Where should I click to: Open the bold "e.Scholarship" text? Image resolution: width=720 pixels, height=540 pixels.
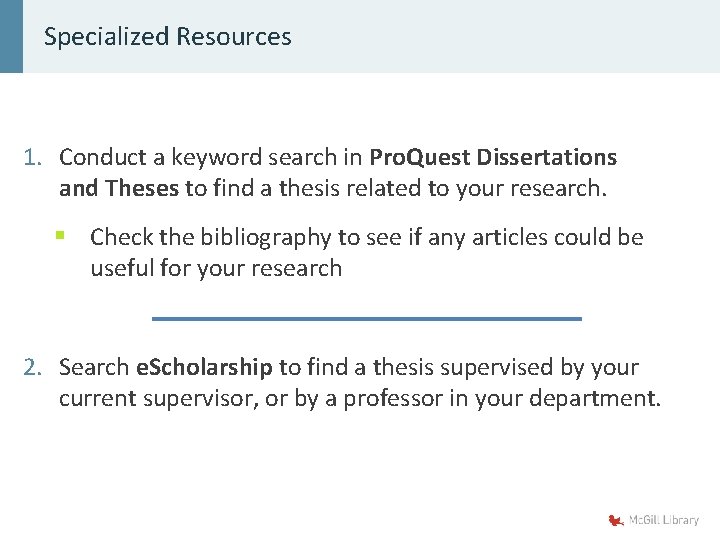click(x=203, y=367)
